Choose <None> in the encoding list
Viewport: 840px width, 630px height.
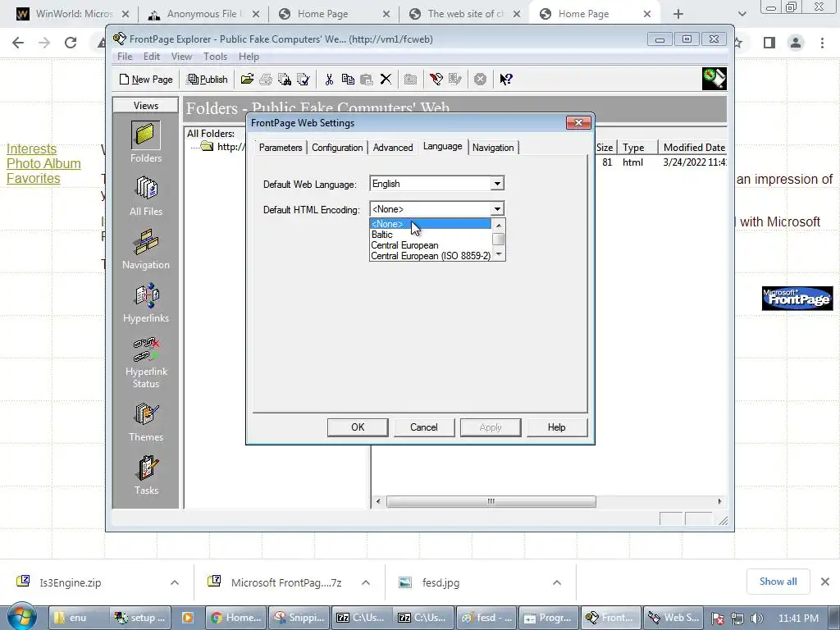point(430,224)
